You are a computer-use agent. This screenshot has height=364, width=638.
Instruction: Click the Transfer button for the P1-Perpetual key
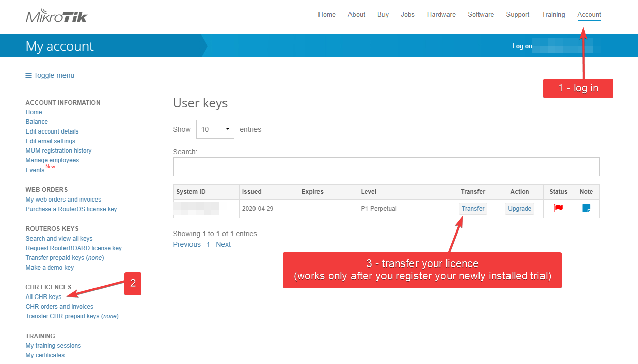coord(473,209)
